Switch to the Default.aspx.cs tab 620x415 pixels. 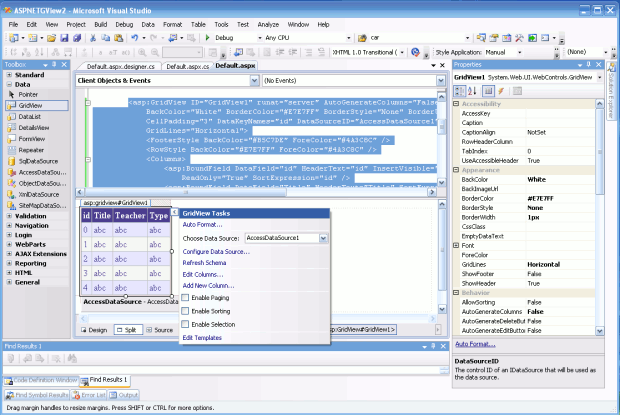[187, 66]
